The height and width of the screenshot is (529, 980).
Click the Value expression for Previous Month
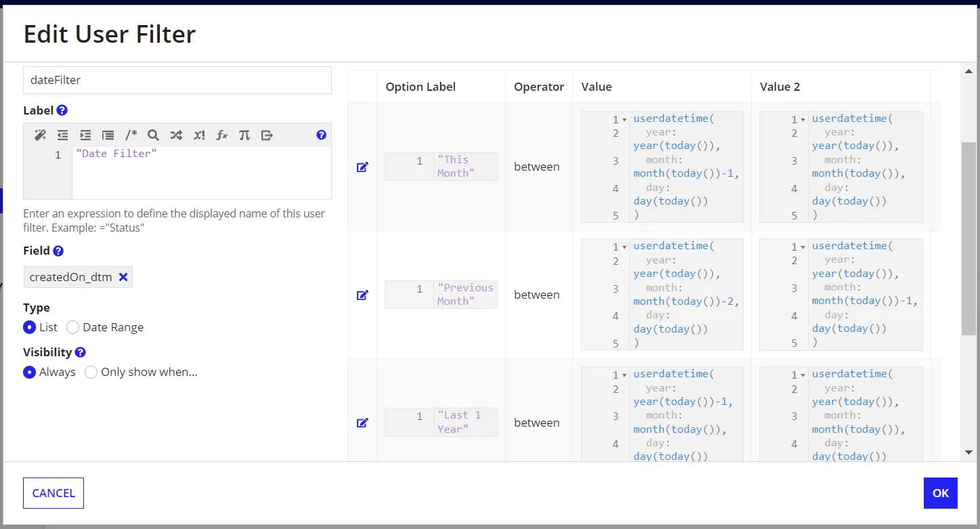662,295
